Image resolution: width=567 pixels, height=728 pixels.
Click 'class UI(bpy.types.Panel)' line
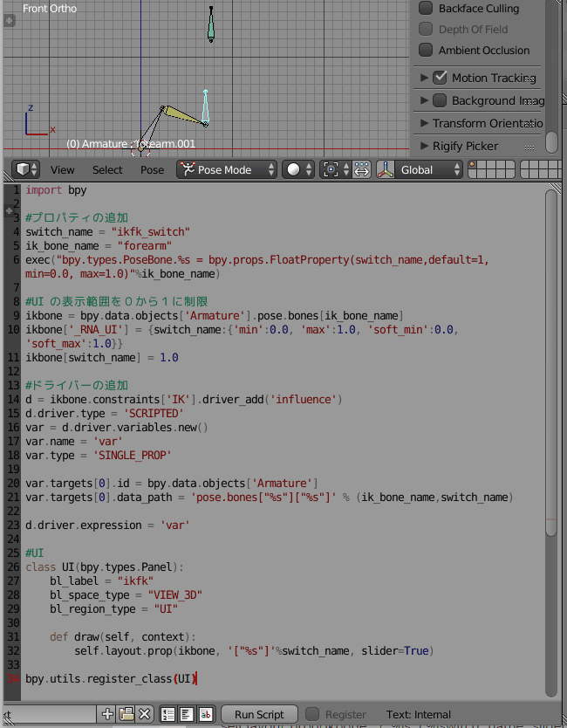pyautogui.click(x=105, y=567)
